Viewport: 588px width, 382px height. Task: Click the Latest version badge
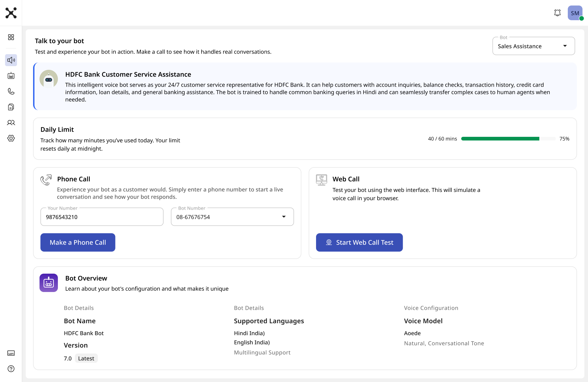click(86, 358)
